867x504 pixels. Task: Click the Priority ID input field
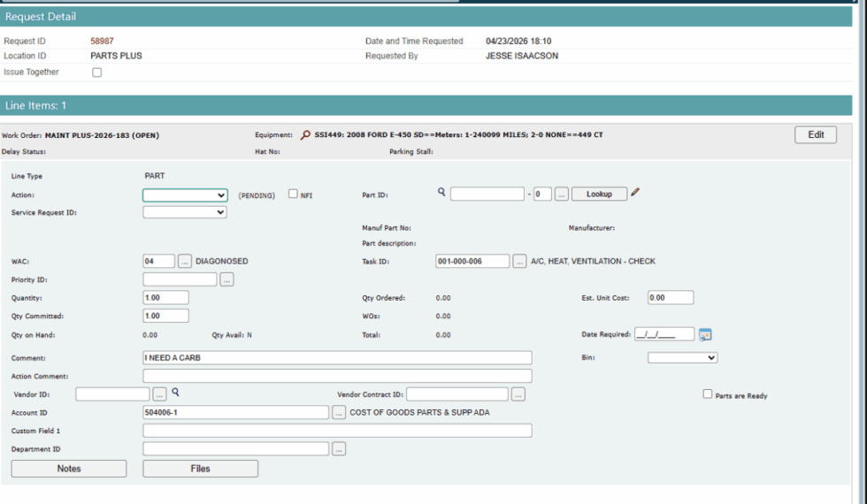tap(180, 279)
